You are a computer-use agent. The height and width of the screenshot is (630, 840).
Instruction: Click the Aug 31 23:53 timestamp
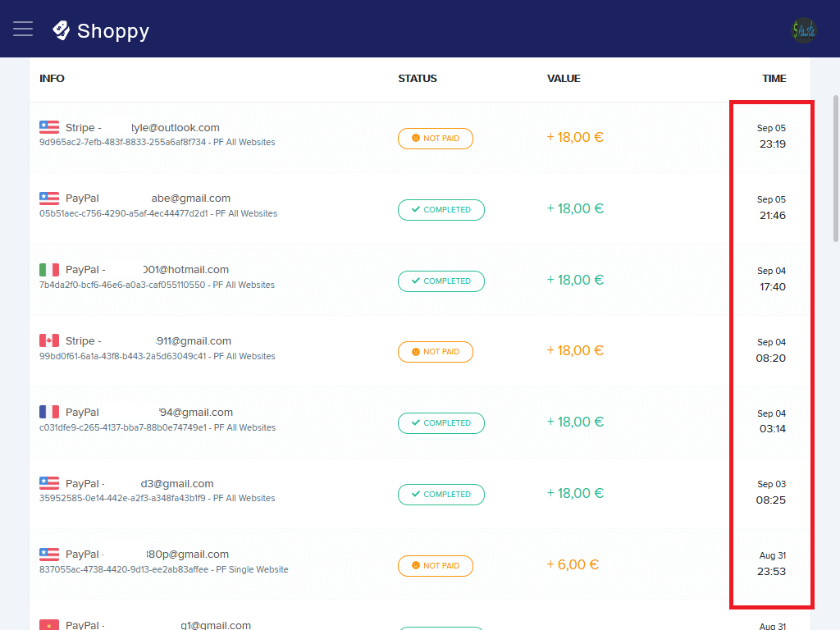[x=771, y=563]
